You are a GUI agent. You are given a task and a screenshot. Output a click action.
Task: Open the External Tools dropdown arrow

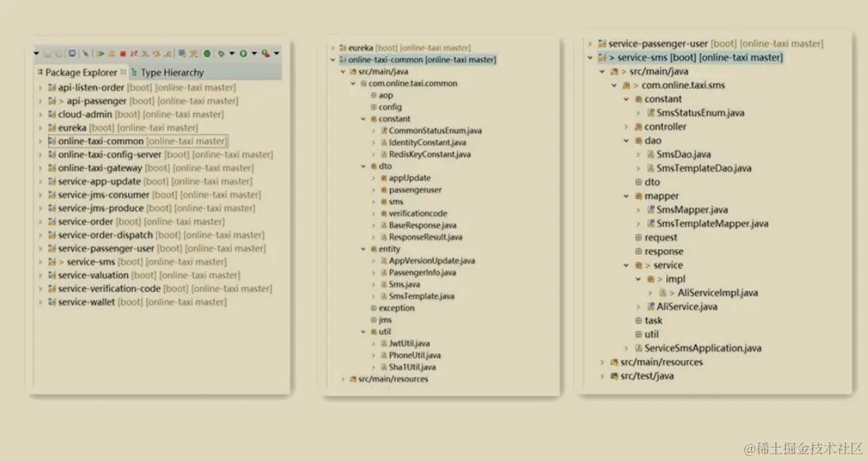(x=276, y=54)
